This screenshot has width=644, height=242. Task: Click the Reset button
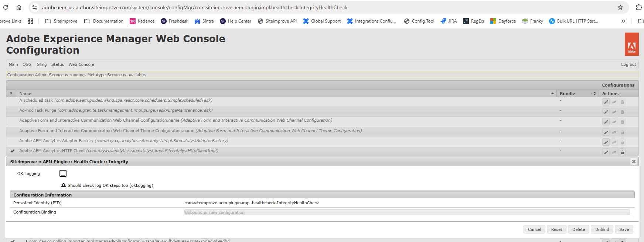(x=556, y=229)
